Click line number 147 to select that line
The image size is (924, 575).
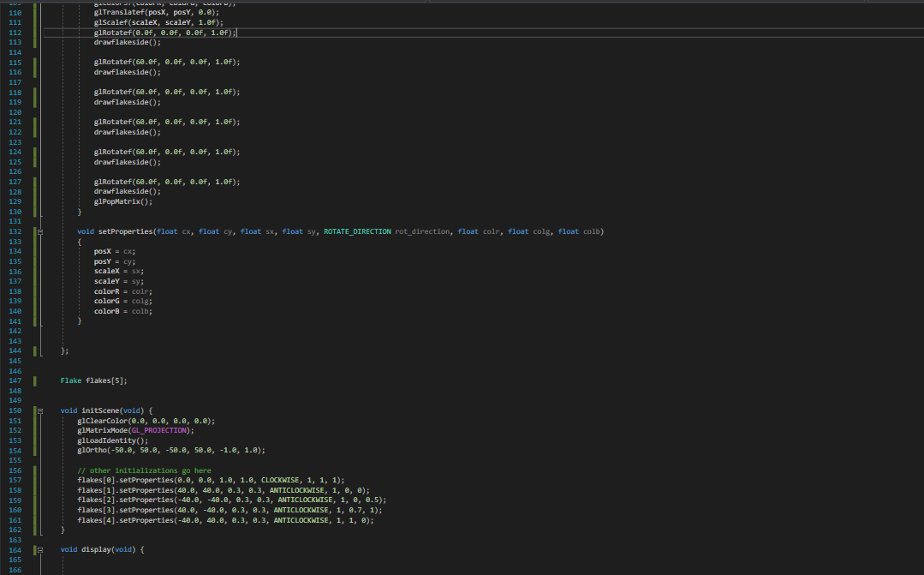15,380
